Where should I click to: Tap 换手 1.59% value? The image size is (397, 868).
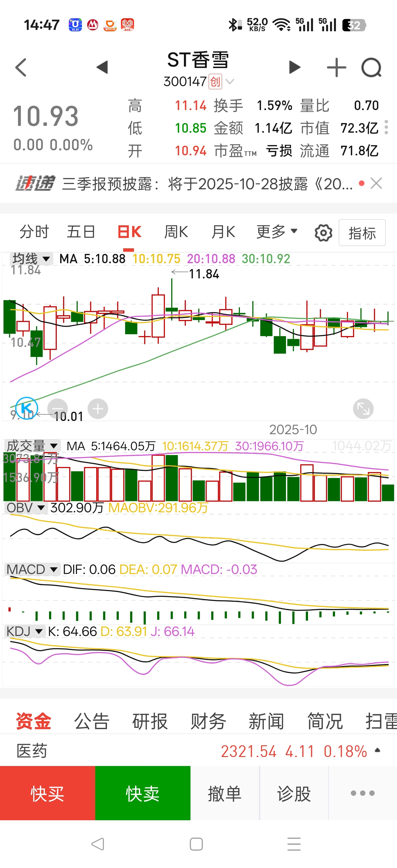(253, 105)
